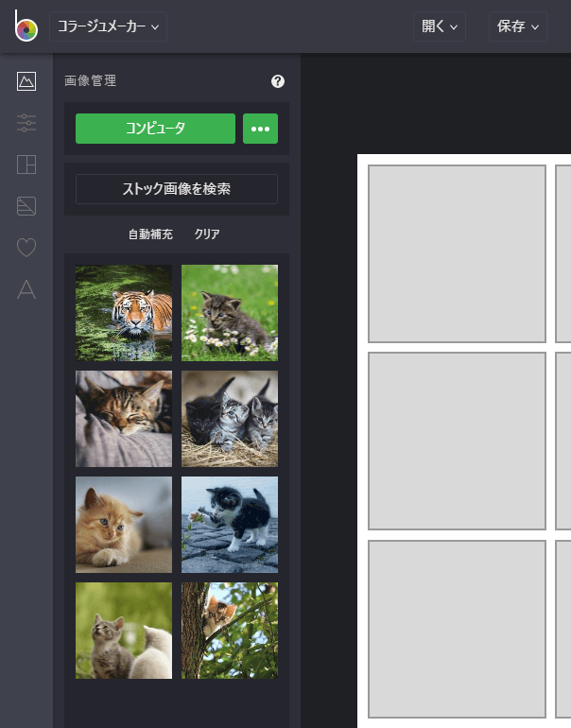The width and height of the screenshot is (571, 728).
Task: Click the ストック画像を検索 button
Action: pyautogui.click(x=177, y=189)
